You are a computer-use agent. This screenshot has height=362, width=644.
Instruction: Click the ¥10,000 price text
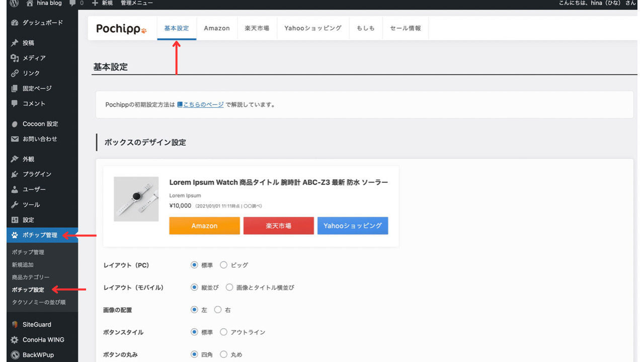coord(180,206)
